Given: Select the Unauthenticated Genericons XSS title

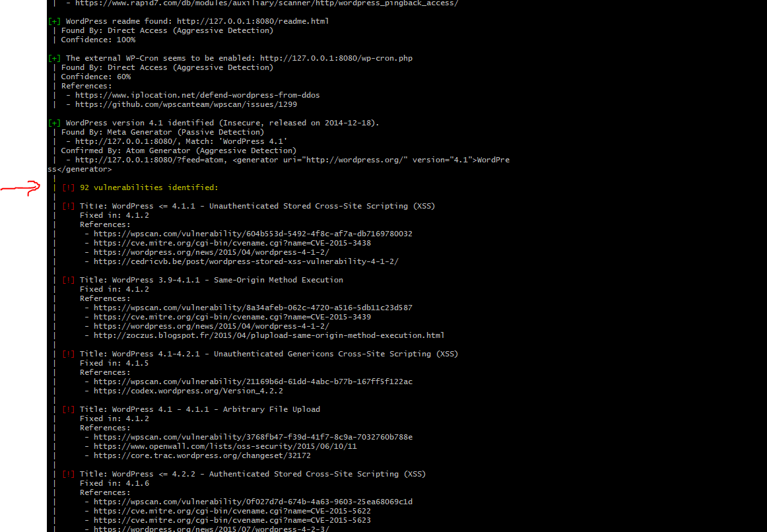Looking at the screenshot, I should [x=269, y=354].
